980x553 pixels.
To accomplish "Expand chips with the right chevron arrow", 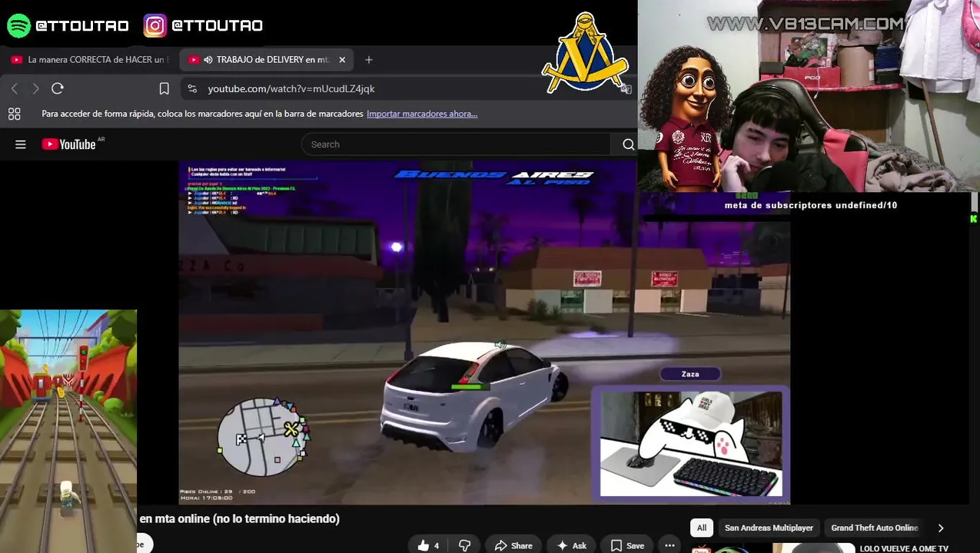I will click(x=941, y=528).
